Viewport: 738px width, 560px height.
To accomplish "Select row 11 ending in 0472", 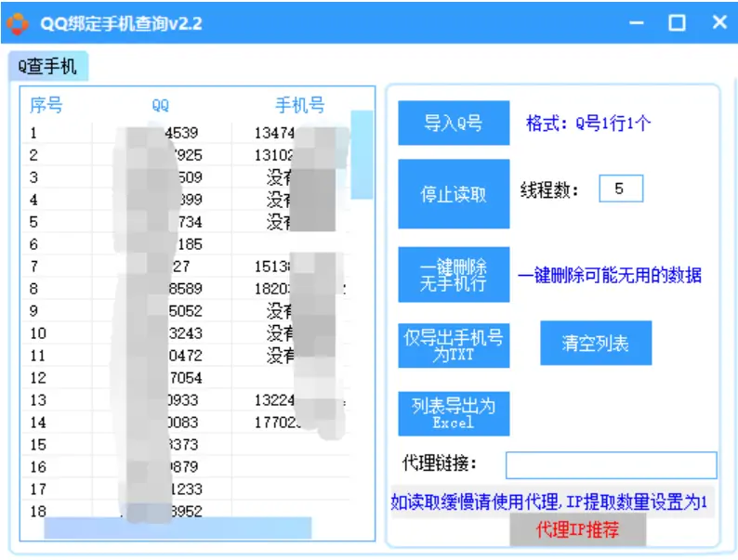I will coord(187,356).
